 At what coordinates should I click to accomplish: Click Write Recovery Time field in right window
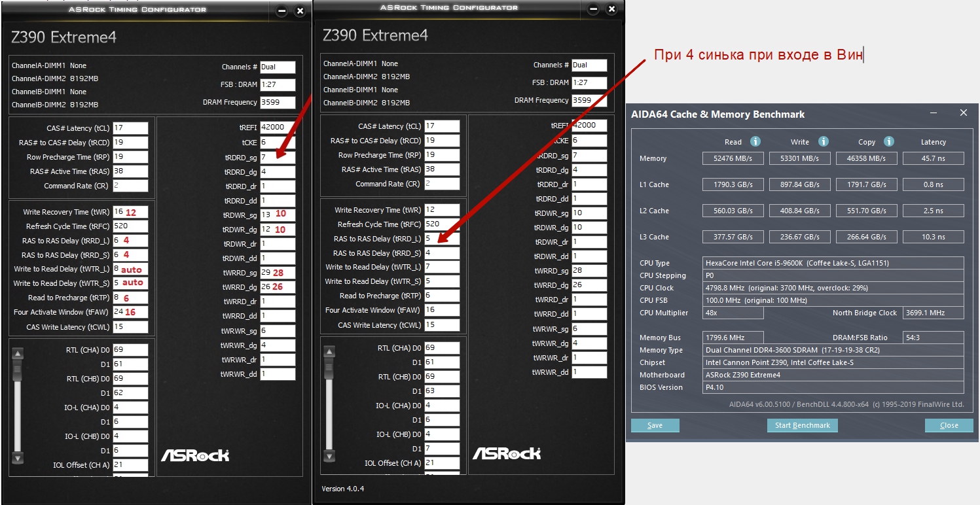(x=442, y=210)
